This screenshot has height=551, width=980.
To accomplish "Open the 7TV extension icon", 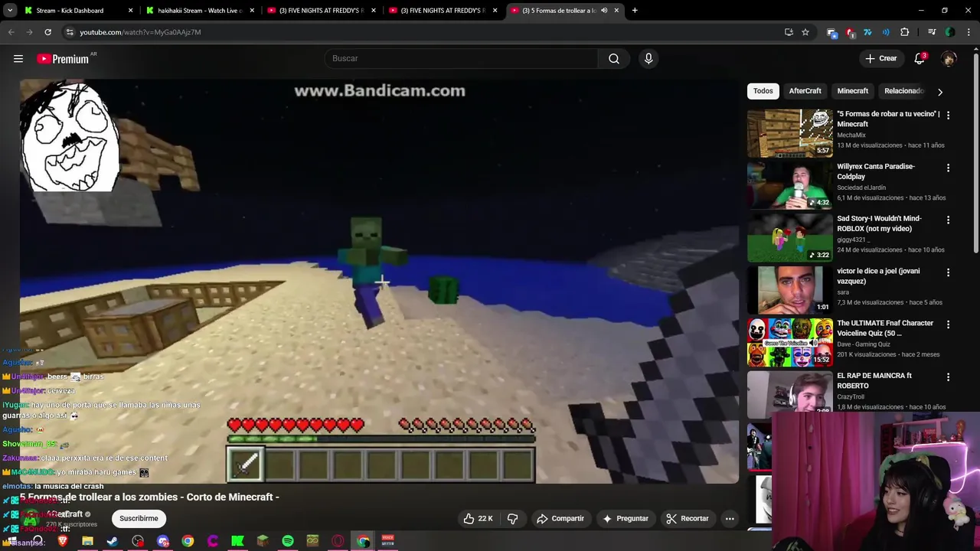I will pos(867,32).
